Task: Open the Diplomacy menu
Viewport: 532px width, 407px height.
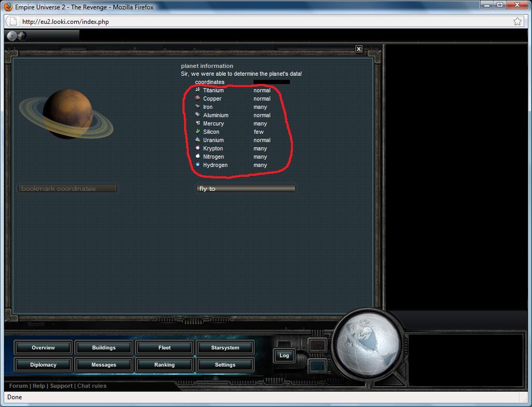Action: tap(43, 365)
